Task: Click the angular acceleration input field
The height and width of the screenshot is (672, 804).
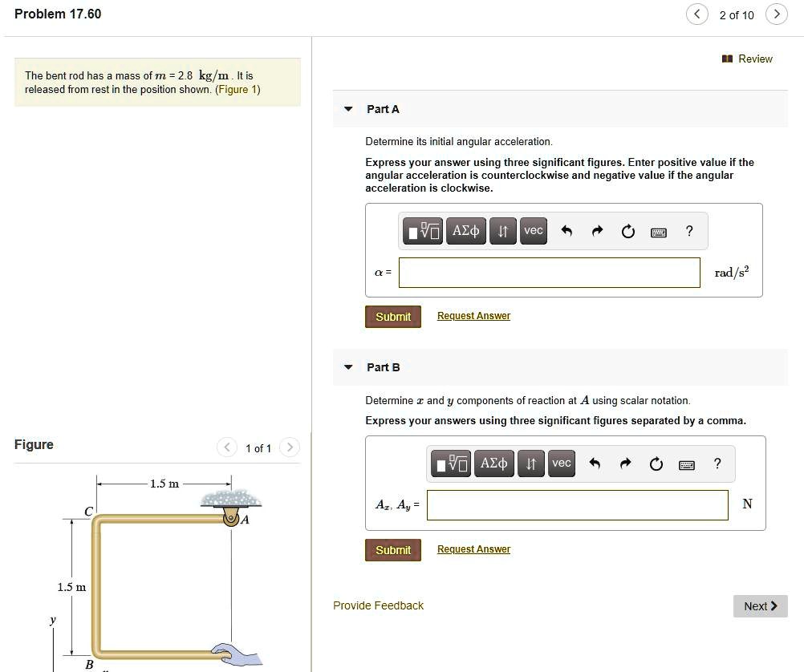Action: pos(549,273)
